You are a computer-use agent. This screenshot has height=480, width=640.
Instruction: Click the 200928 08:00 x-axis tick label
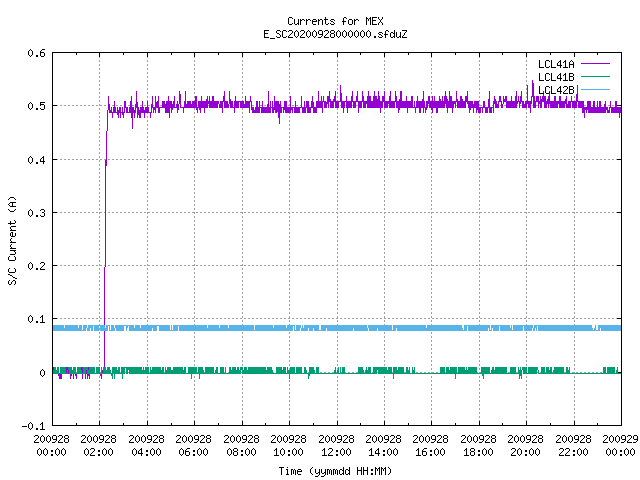241,446
